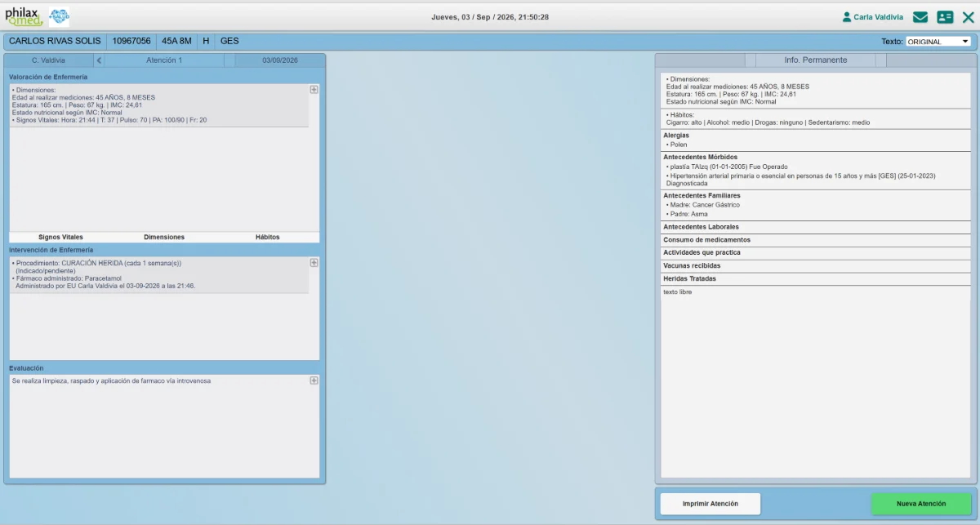Click the green Nueva Atención button
Image resolution: width=980 pixels, height=525 pixels.
(921, 504)
